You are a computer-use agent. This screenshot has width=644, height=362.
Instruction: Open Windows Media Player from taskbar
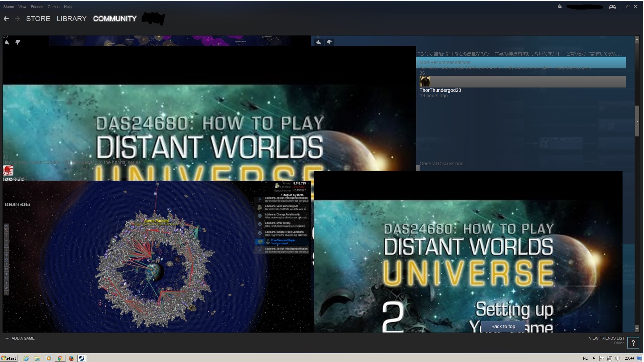tap(49, 358)
